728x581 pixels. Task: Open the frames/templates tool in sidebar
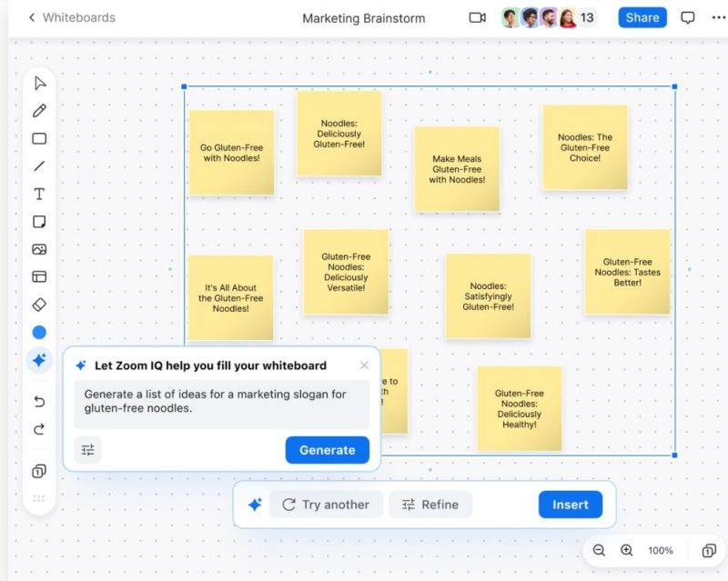tap(38, 275)
